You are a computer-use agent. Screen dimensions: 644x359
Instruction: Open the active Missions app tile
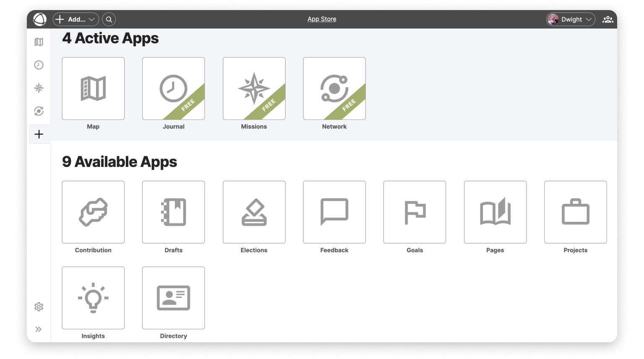tap(254, 88)
